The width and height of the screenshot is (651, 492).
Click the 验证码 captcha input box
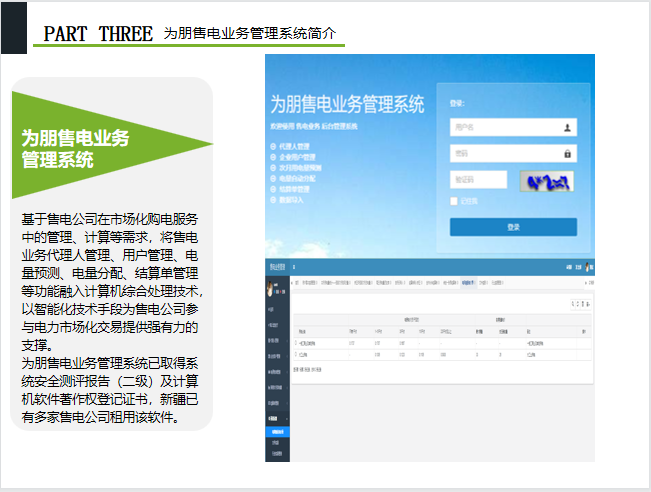point(478,180)
